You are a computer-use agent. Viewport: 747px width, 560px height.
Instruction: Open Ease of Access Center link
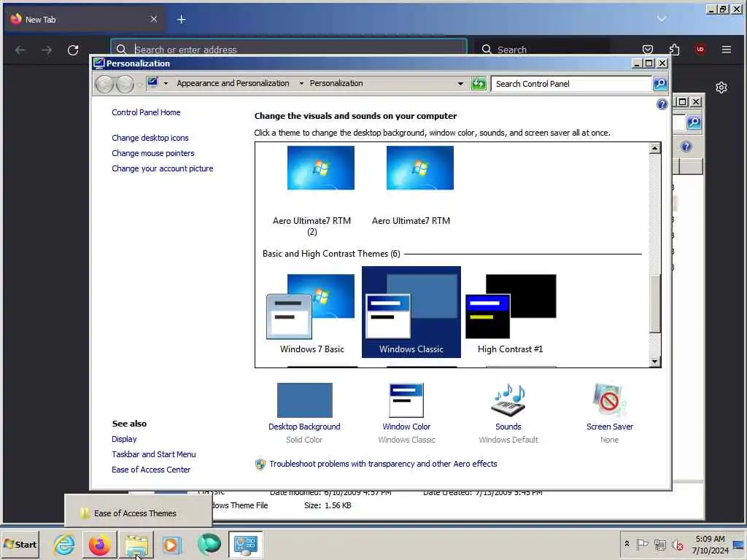click(x=151, y=470)
